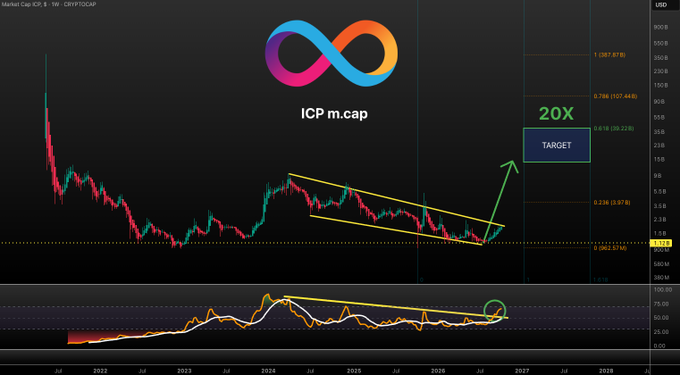The height and width of the screenshot is (375, 680).
Task: Click the 3.5B price axis label
Action: pos(660,205)
